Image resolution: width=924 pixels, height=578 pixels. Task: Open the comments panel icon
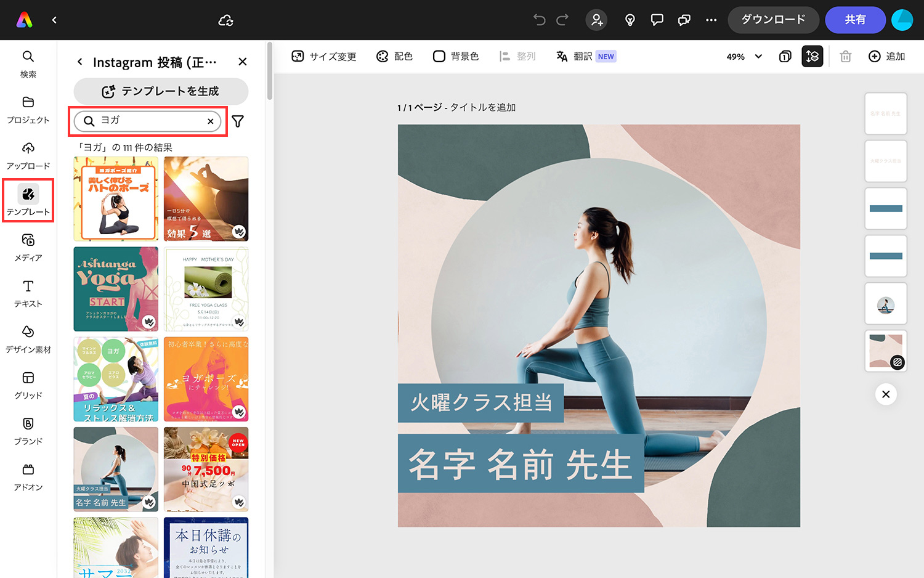[657, 20]
